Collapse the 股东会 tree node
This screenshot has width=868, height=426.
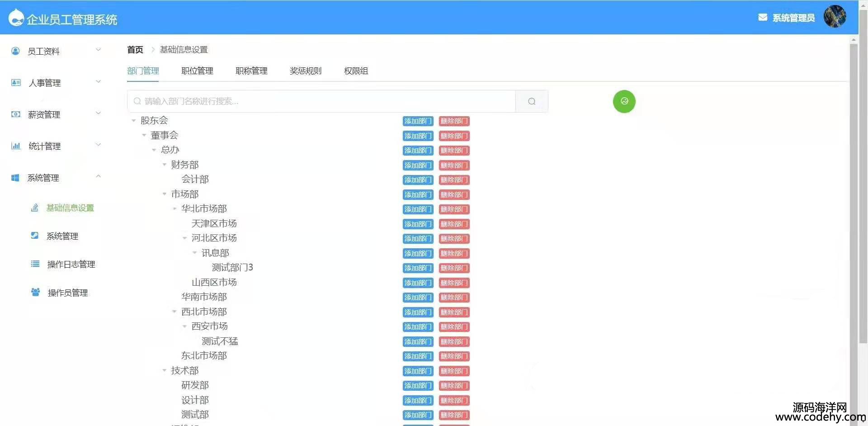(134, 121)
